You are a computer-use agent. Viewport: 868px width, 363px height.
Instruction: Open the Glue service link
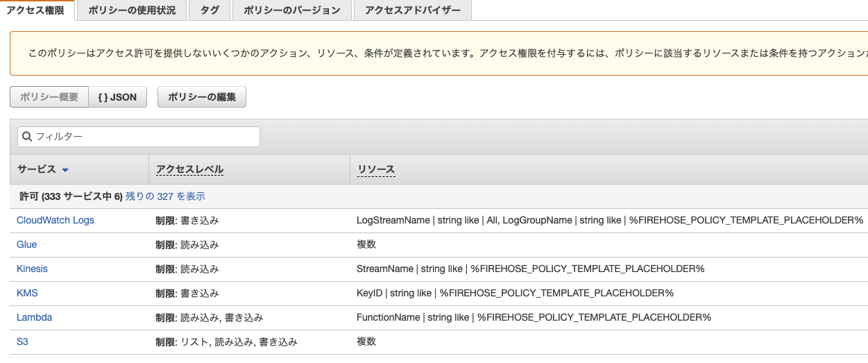click(x=26, y=244)
